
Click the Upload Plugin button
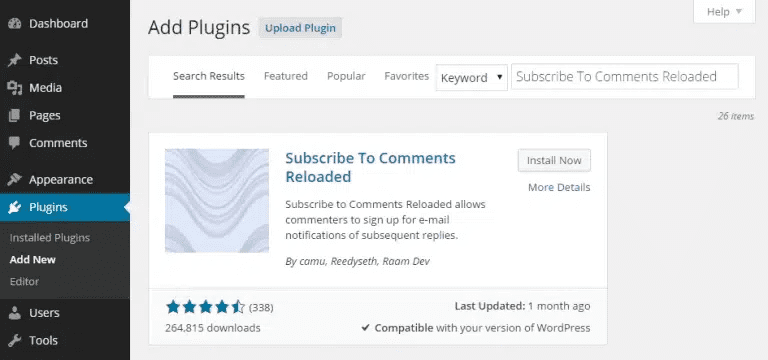click(300, 28)
